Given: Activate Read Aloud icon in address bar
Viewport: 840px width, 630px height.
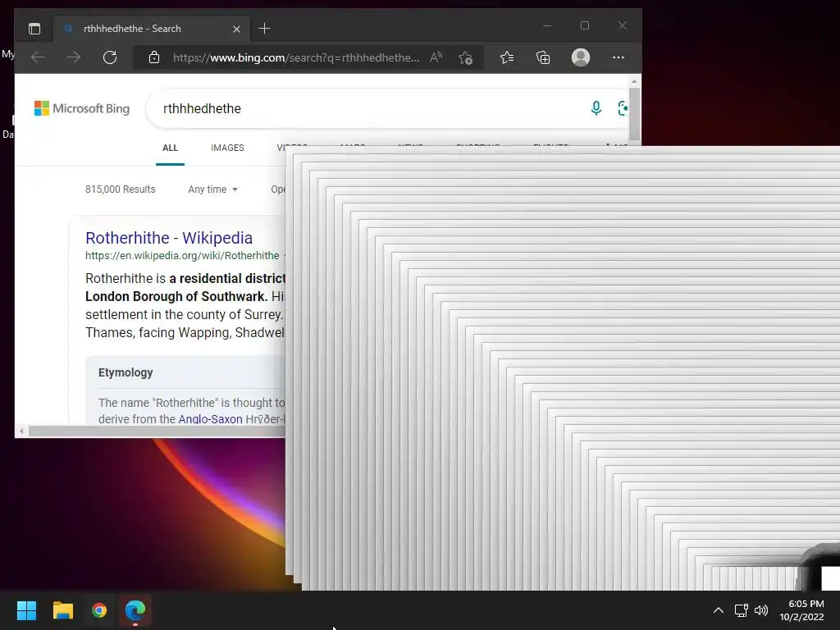Looking at the screenshot, I should point(436,57).
